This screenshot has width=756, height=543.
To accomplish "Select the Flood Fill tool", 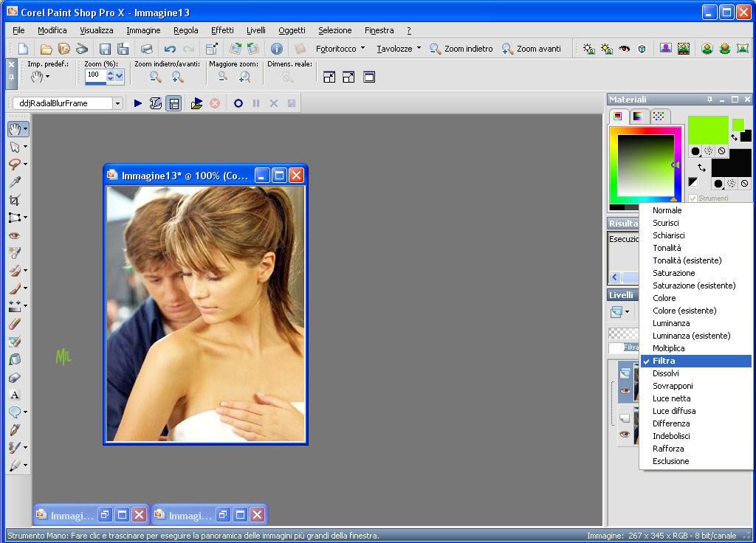I will (x=15, y=359).
